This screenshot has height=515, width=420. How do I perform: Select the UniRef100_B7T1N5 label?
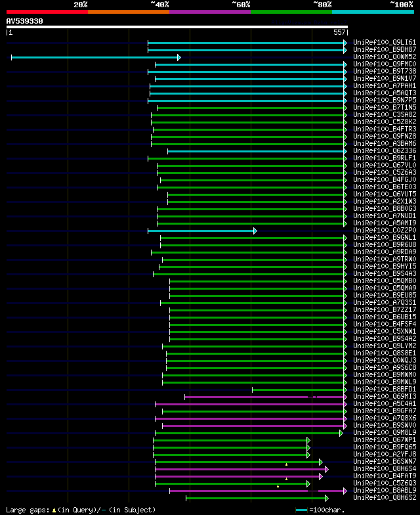[385, 108]
